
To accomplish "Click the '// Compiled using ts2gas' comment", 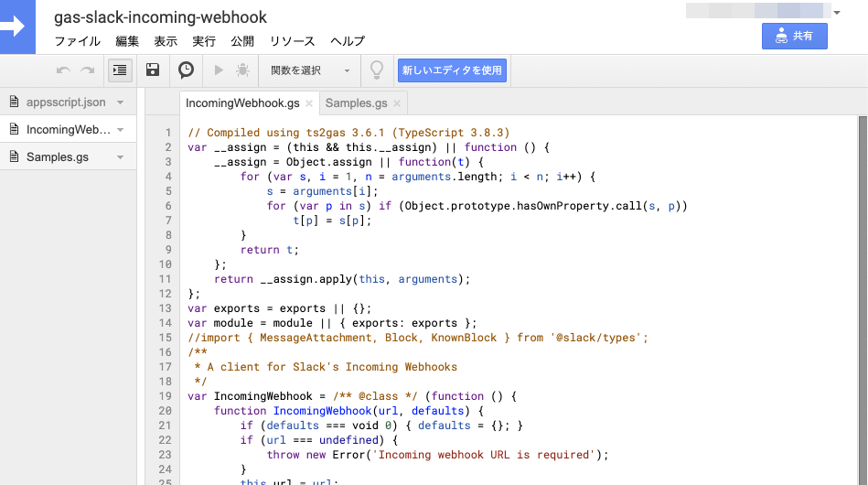I will point(348,133).
